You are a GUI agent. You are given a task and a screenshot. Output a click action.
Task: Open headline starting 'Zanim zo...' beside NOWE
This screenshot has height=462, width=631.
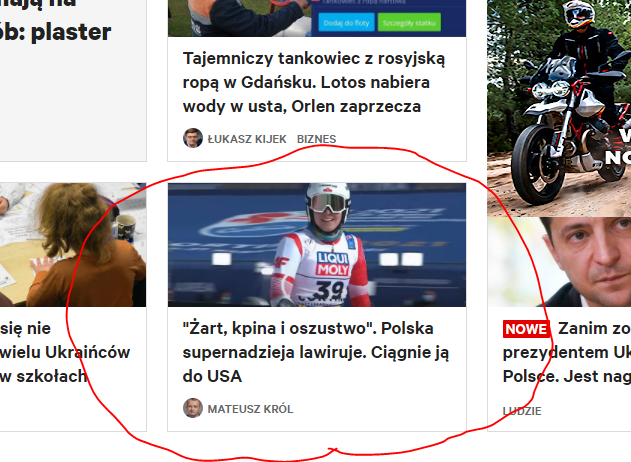coord(567,353)
